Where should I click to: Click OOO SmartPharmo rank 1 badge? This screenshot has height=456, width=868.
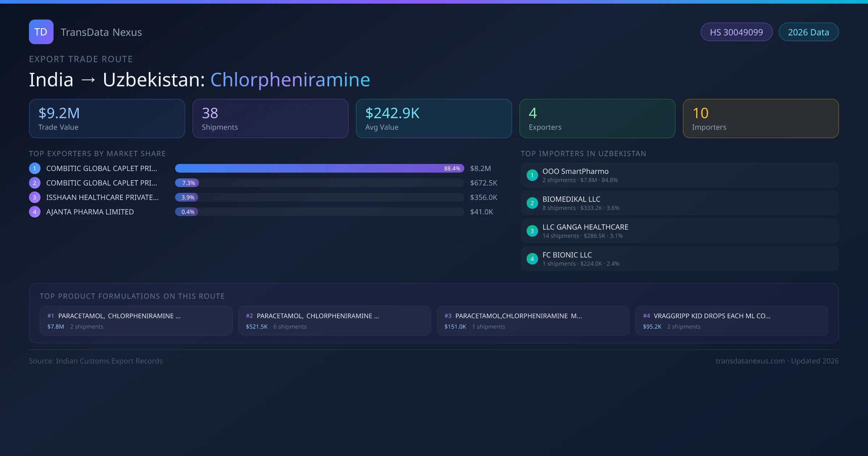532,175
